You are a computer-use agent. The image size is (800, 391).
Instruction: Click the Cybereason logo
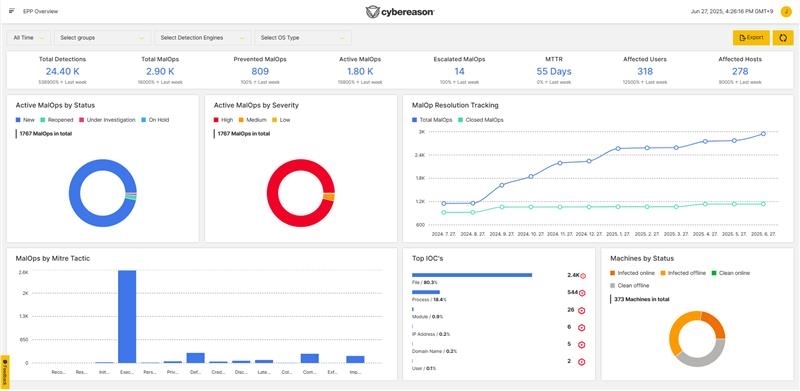(x=400, y=12)
